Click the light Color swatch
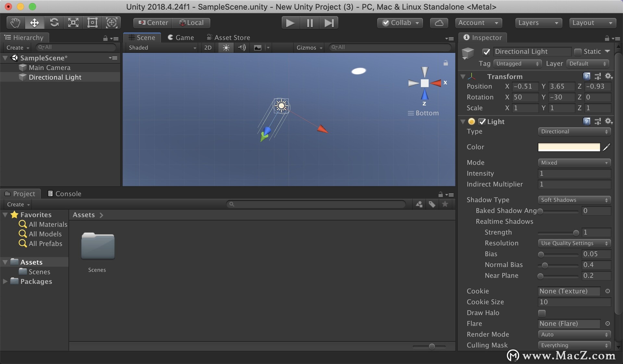Viewport: 623px width, 364px height. click(x=569, y=147)
